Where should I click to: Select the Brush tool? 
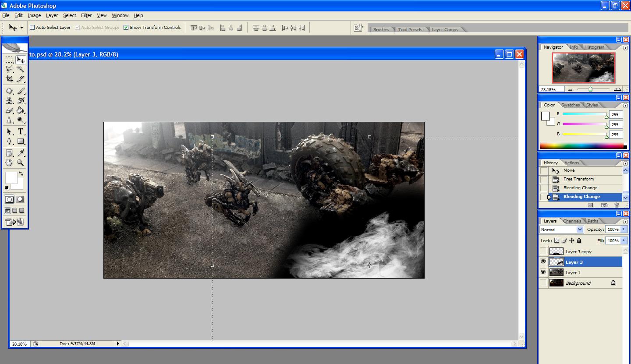point(21,91)
